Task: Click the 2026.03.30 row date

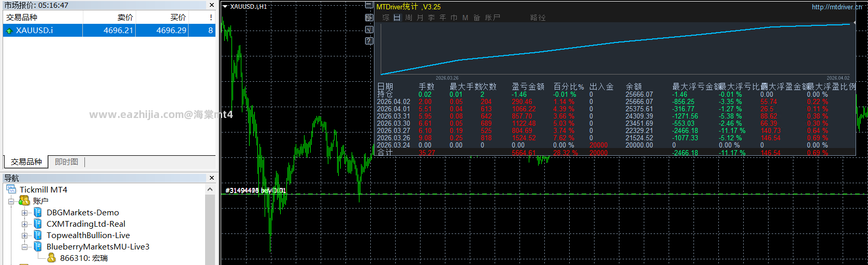Action: click(393, 124)
